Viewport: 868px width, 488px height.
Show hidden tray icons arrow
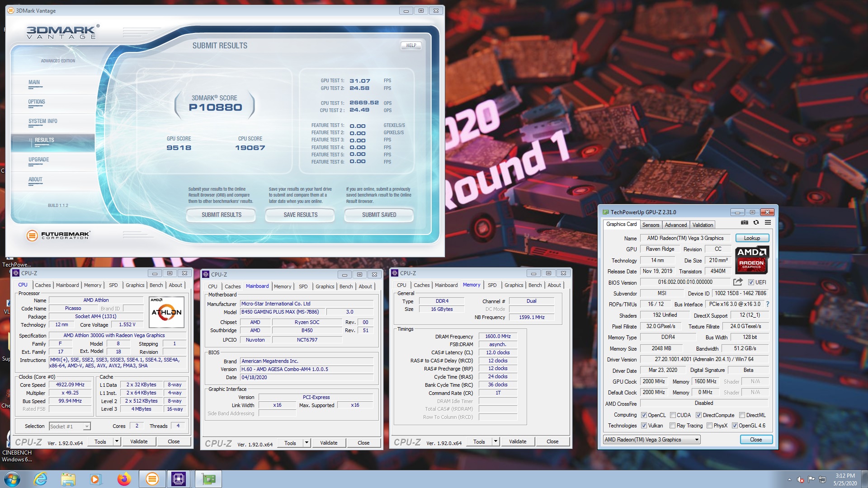(x=789, y=479)
